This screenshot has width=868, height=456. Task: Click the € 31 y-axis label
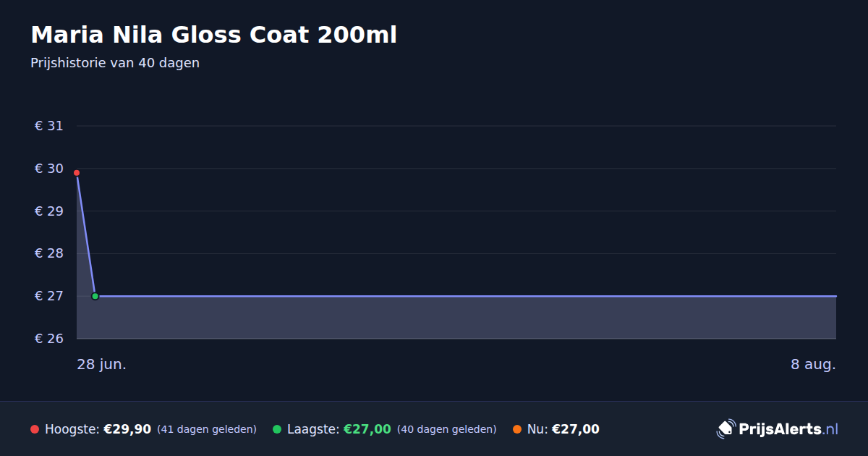[49, 126]
